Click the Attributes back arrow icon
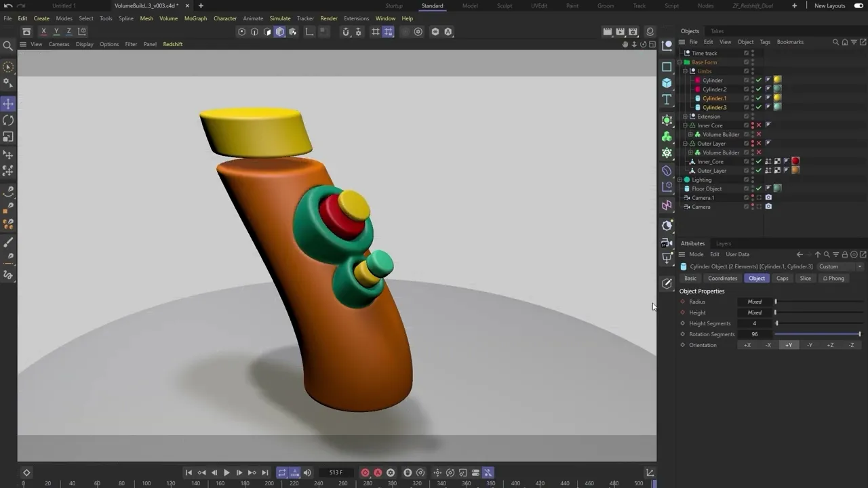 pyautogui.click(x=800, y=254)
